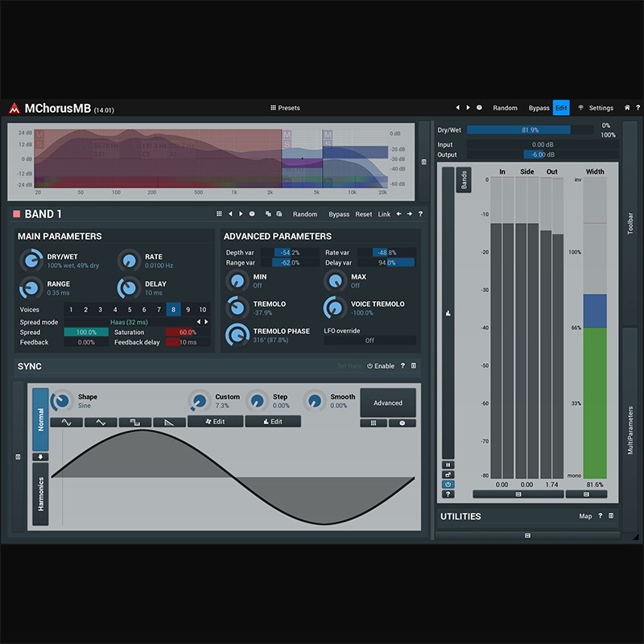Click down arrow between Normal and Harmonics
This screenshot has width=644, height=644.
click(x=41, y=456)
